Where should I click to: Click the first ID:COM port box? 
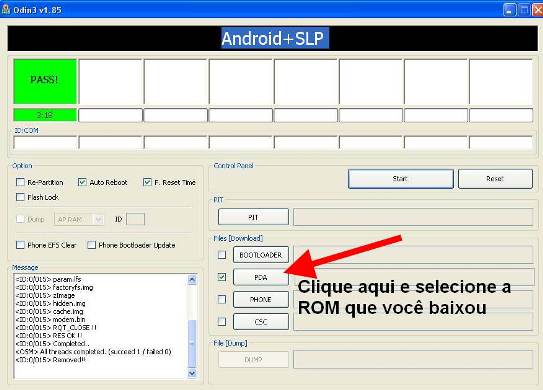(45, 142)
